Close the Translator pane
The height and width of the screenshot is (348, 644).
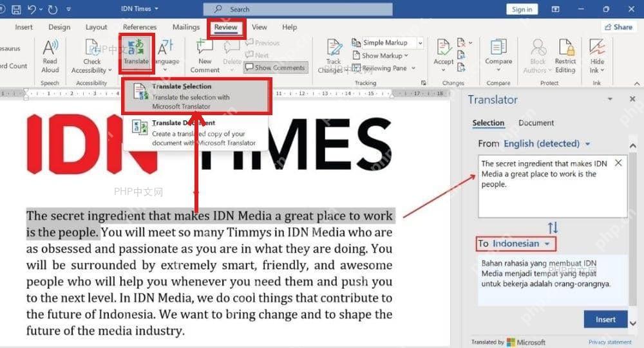tap(632, 99)
